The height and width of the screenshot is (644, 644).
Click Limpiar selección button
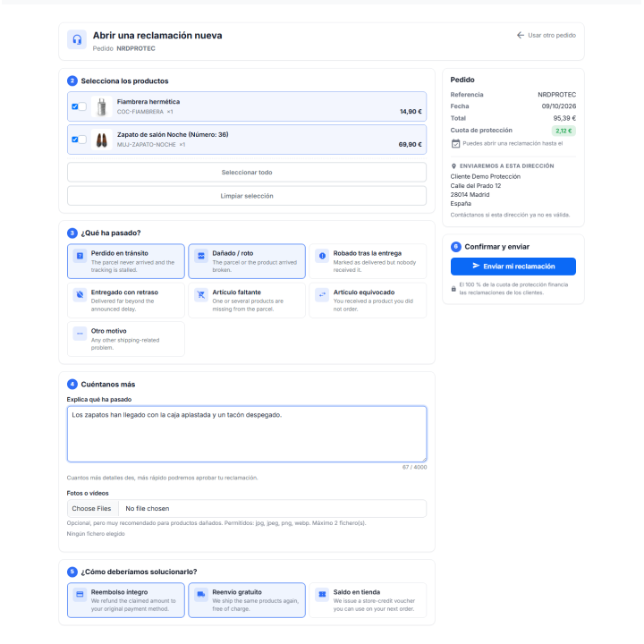[x=247, y=196]
